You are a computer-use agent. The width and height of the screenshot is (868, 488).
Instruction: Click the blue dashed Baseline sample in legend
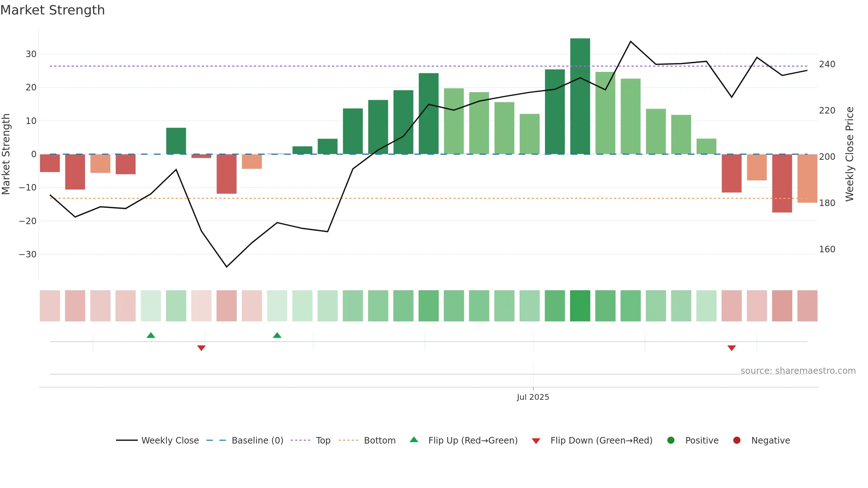(216, 440)
